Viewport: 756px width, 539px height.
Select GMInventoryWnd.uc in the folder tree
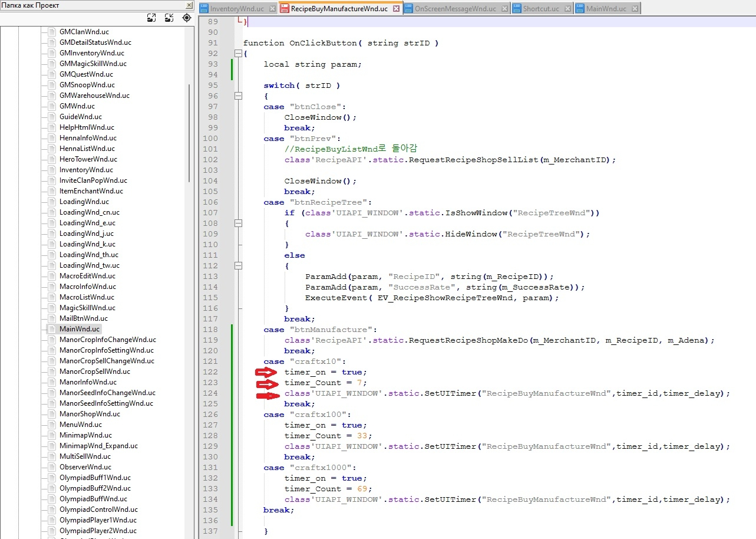(91, 53)
